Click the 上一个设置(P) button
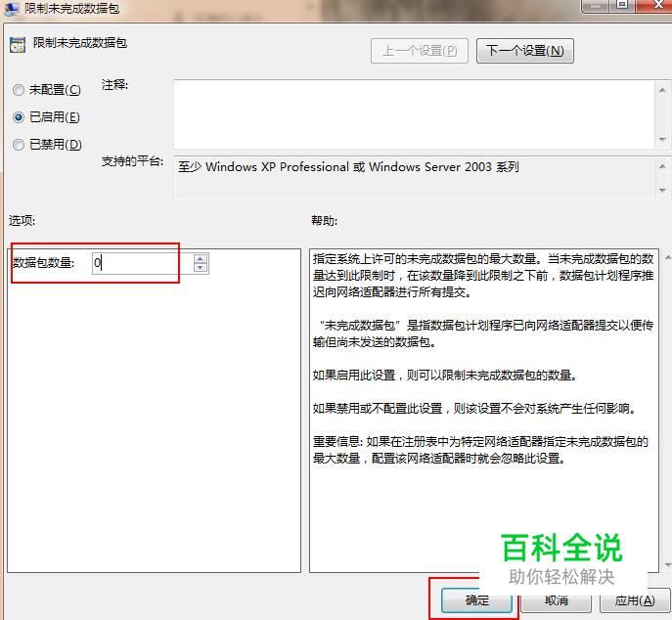The height and width of the screenshot is (620, 672). pyautogui.click(x=419, y=51)
